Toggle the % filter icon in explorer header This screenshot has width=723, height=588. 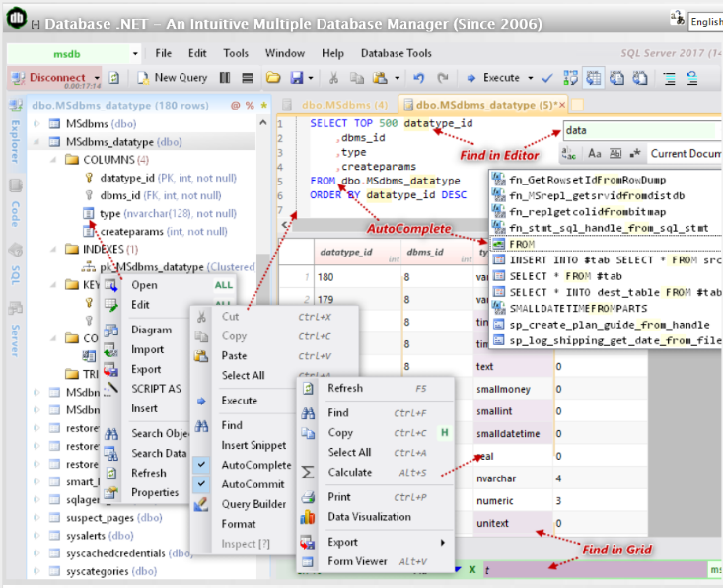250,106
